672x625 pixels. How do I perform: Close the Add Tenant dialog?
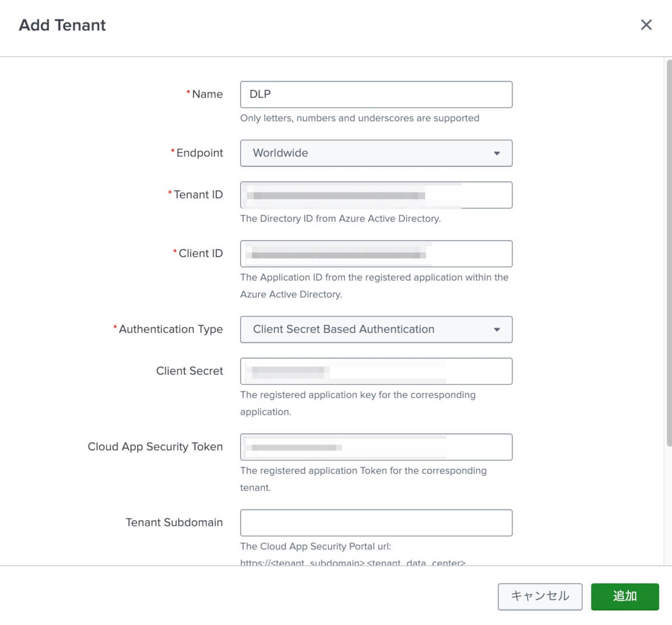click(x=646, y=25)
